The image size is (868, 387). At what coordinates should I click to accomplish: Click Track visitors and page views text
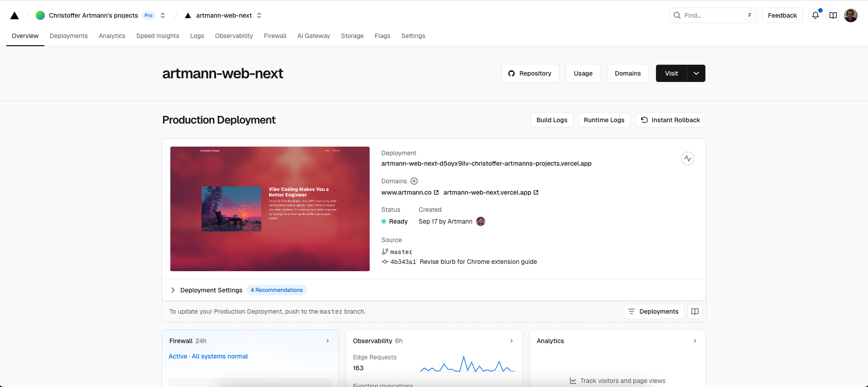(x=623, y=381)
